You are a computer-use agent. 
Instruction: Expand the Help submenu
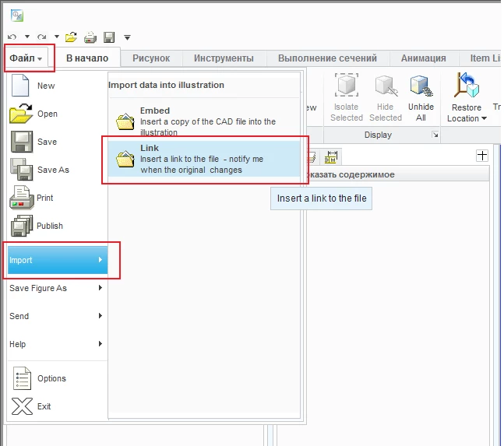(x=57, y=344)
